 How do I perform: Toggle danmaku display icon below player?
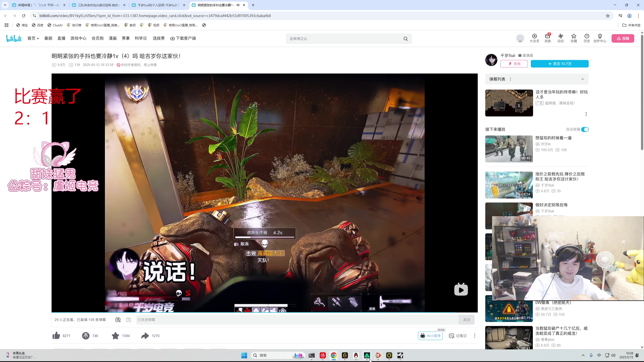[x=118, y=320]
